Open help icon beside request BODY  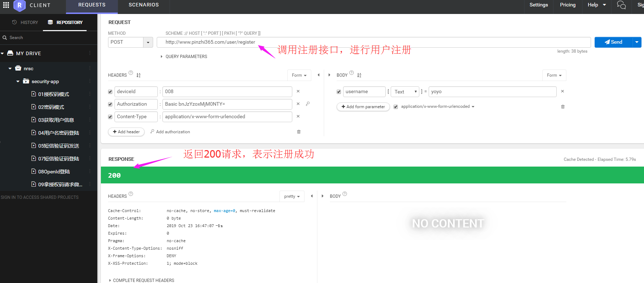(x=351, y=73)
